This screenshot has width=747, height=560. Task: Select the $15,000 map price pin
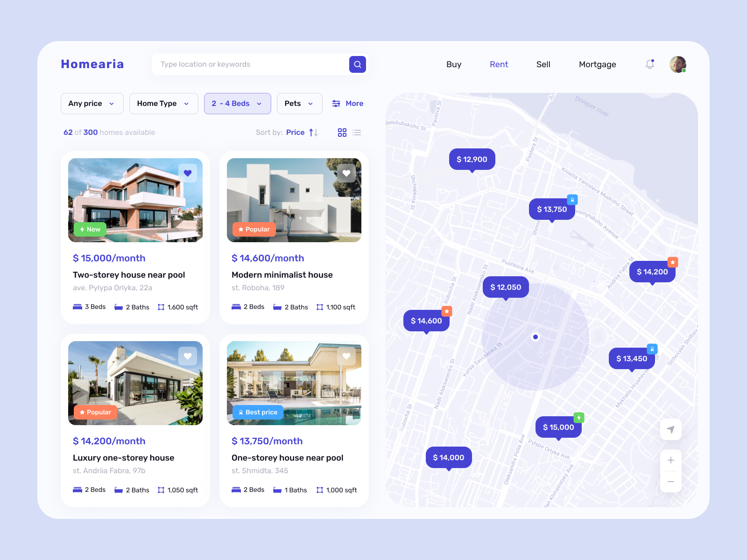(x=558, y=427)
